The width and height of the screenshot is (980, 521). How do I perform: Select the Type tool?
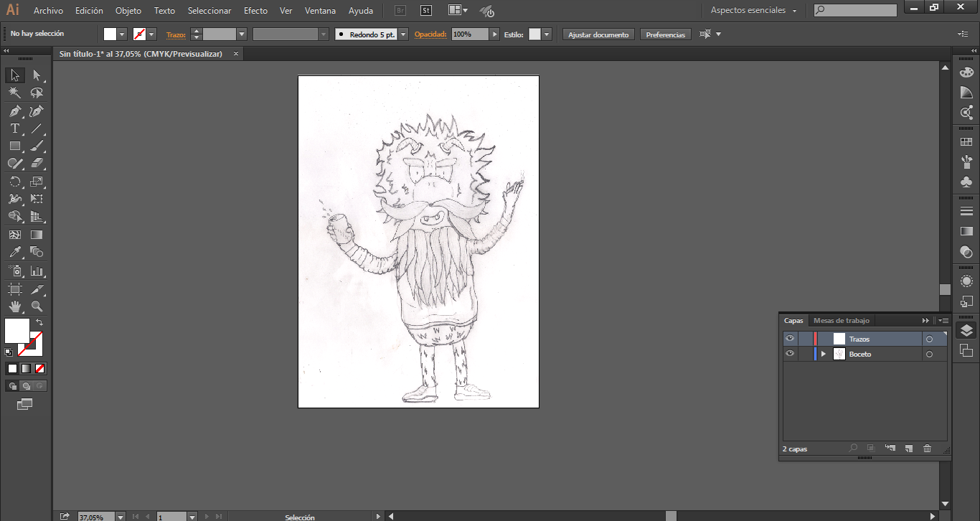(14, 129)
